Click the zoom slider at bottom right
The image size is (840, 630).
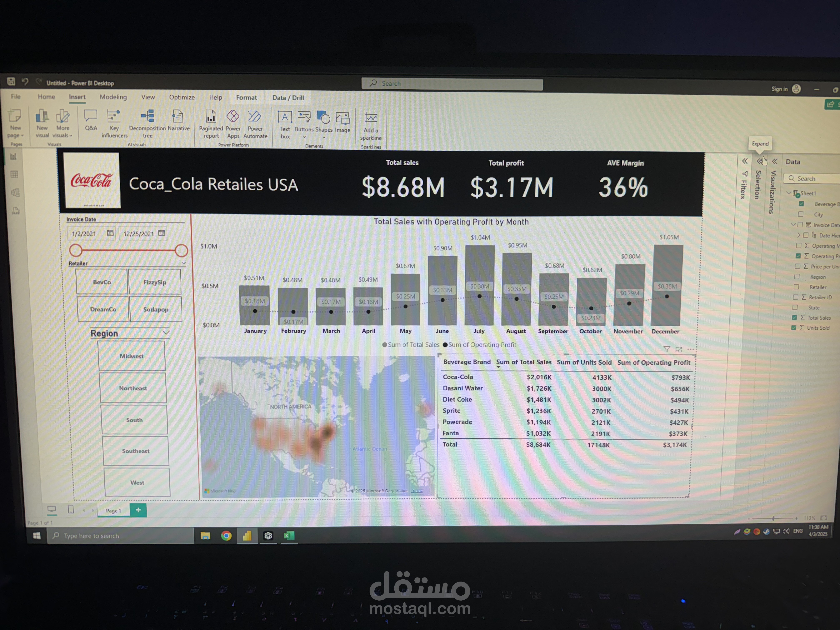(x=774, y=518)
